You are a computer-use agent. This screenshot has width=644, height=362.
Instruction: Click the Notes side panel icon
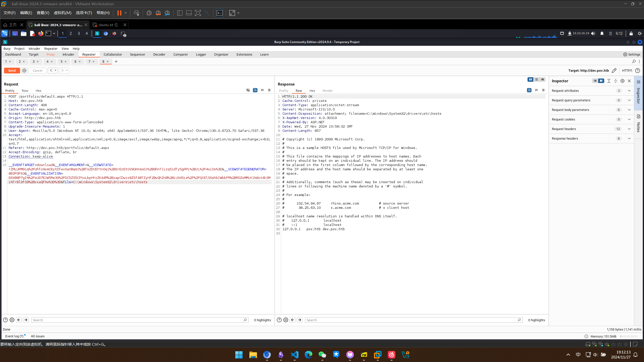(638, 116)
